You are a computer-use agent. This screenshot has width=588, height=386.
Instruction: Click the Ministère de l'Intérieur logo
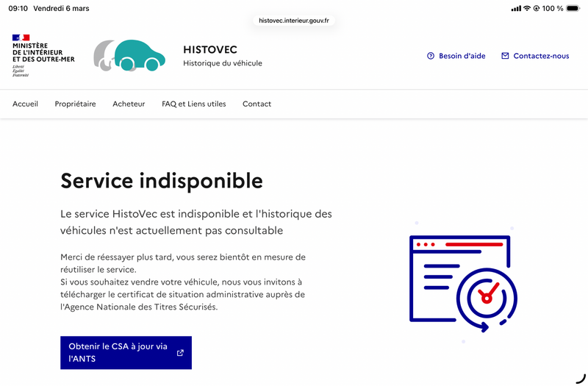(43, 56)
